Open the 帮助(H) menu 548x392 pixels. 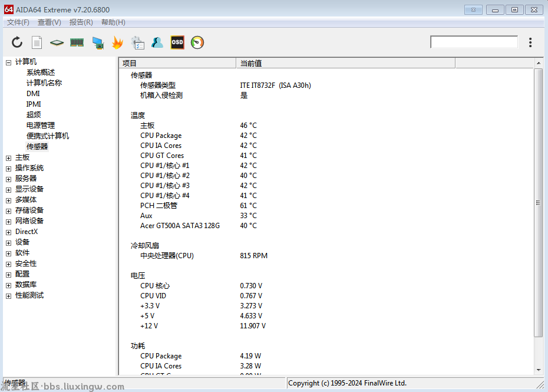pyautogui.click(x=113, y=22)
